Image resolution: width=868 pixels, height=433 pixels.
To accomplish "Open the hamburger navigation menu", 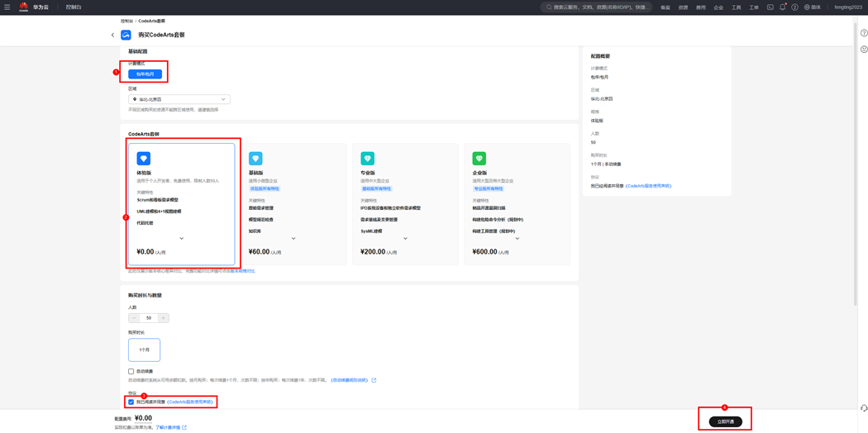I will coord(7,7).
